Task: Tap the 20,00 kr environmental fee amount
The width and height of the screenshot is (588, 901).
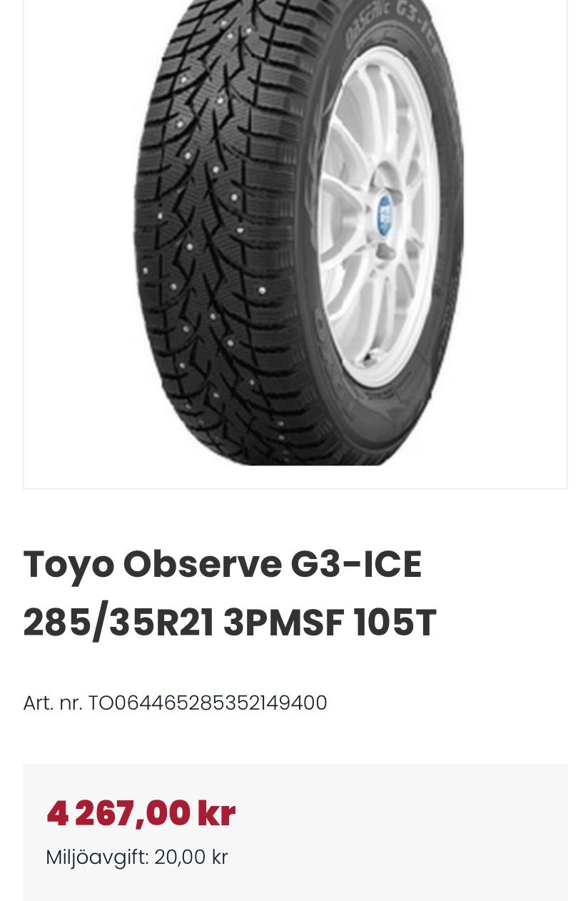Action: click(191, 857)
